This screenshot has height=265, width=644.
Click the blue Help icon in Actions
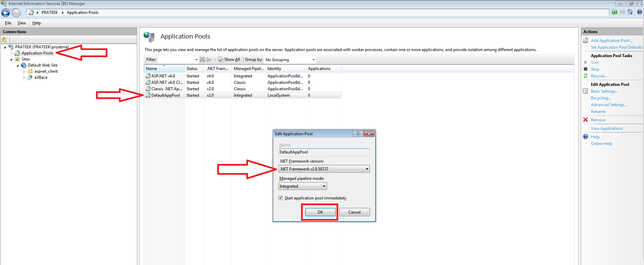tap(586, 137)
